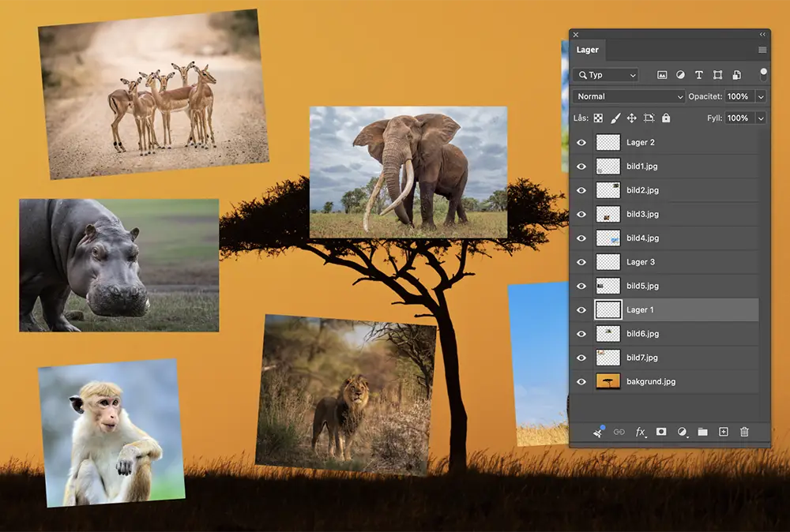Screen dimensions: 790x532
Task: Expand the Opacitet value dropdown
Action: (x=760, y=96)
